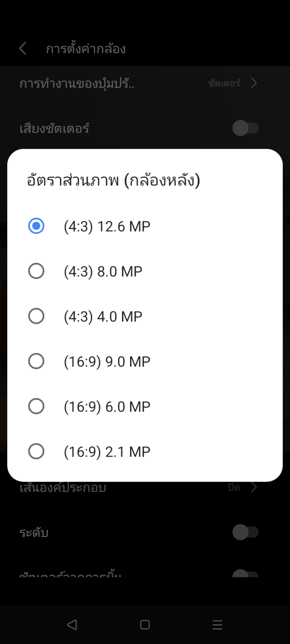The width and height of the screenshot is (290, 644).
Task: Select the (16:9) 9.0 MP radio button
Action: pos(36,361)
